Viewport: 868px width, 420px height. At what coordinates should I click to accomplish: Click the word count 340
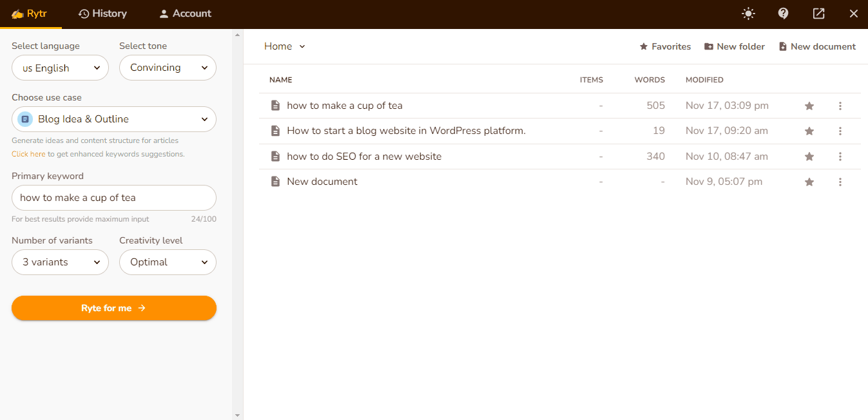pos(656,157)
